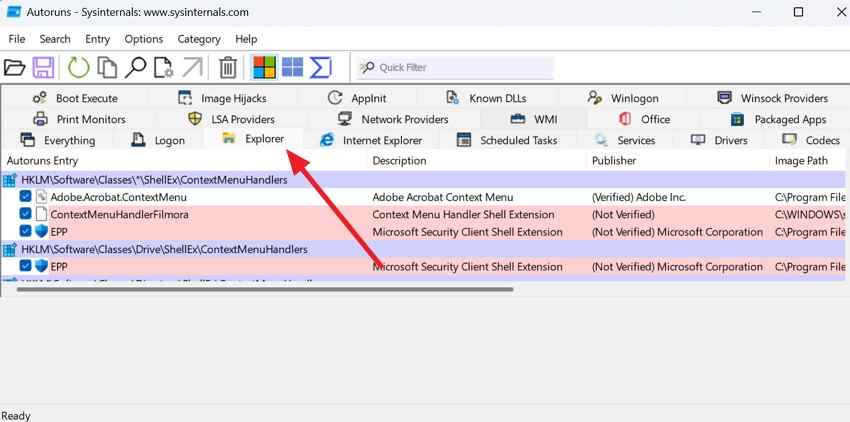The image size is (850, 422).
Task: Switch to the Internet Explorer tab
Action: click(371, 140)
